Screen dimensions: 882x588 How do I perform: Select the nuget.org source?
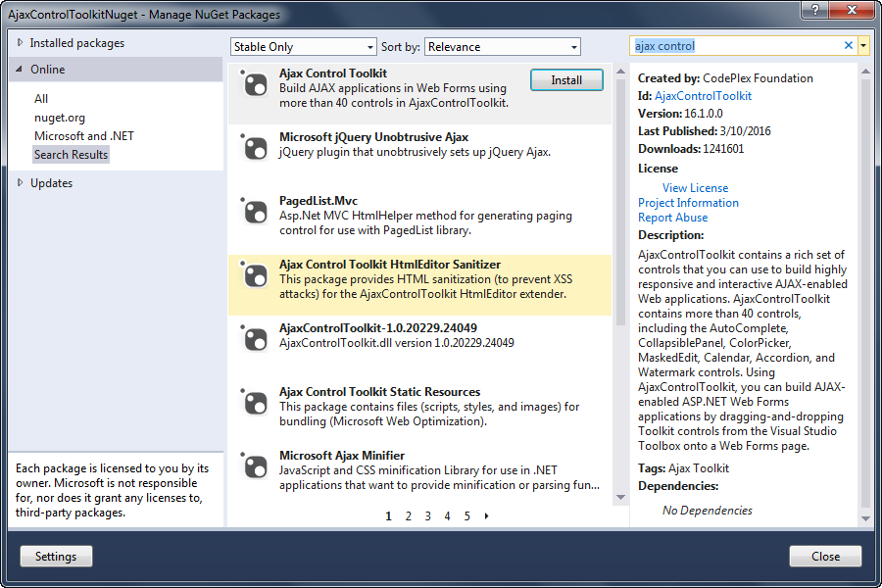60,118
